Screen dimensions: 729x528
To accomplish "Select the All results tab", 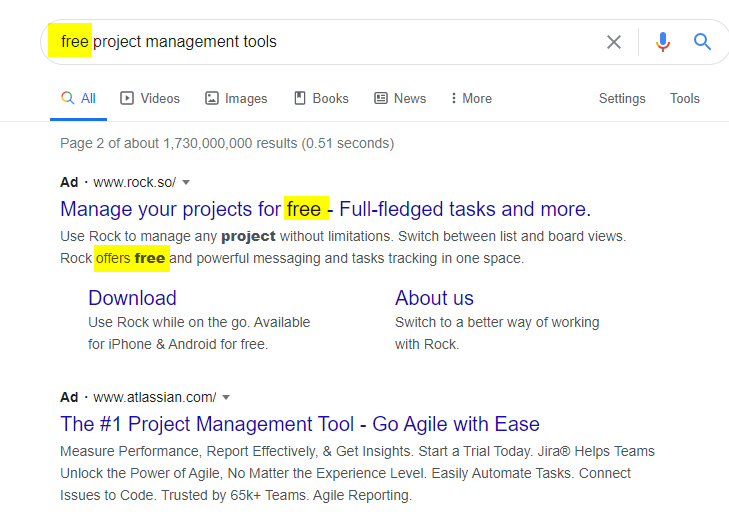I will [79, 99].
